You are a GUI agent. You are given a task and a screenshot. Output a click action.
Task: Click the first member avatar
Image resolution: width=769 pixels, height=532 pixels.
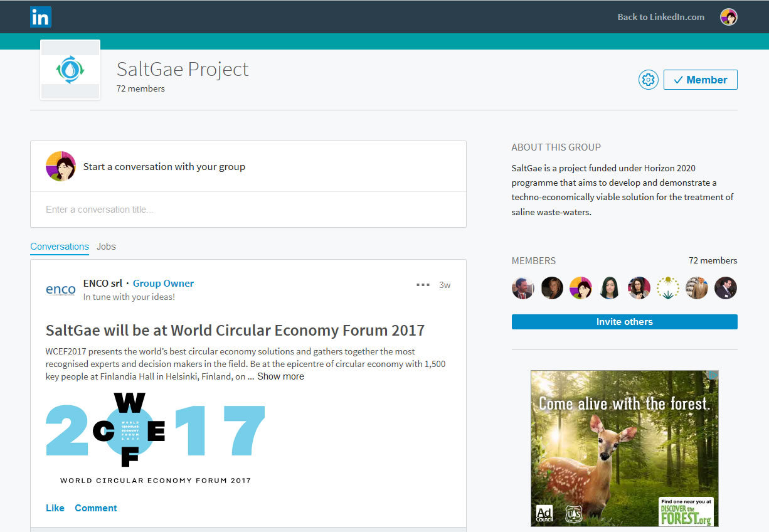click(522, 288)
